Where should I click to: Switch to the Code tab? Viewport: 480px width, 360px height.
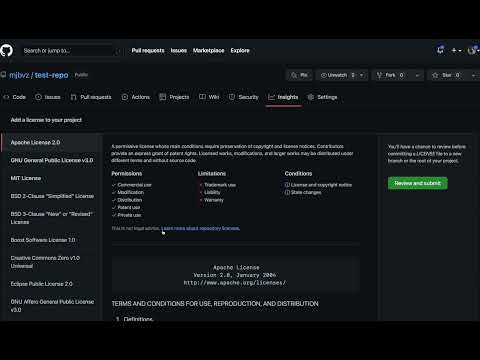pyautogui.click(x=15, y=97)
